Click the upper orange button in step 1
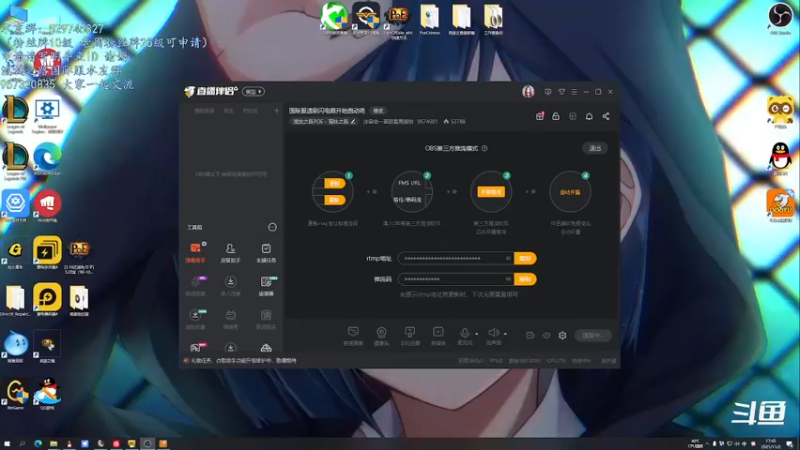800x450 pixels. pyautogui.click(x=334, y=183)
